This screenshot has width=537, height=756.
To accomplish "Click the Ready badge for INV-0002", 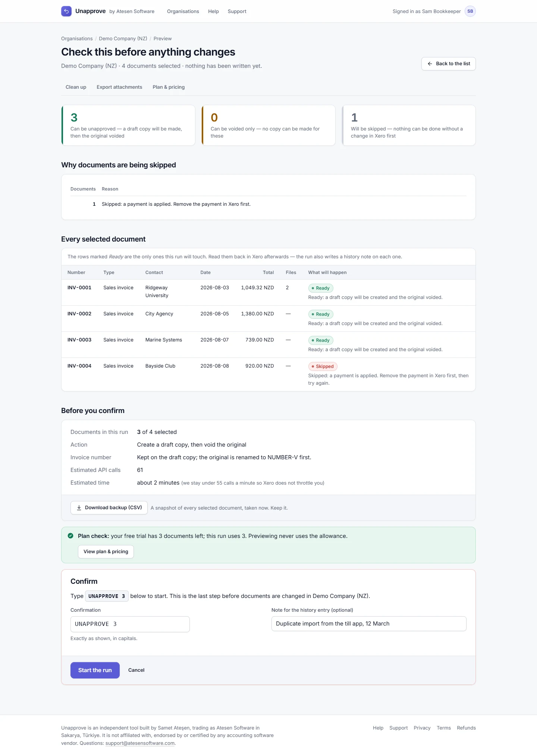I will (x=321, y=314).
